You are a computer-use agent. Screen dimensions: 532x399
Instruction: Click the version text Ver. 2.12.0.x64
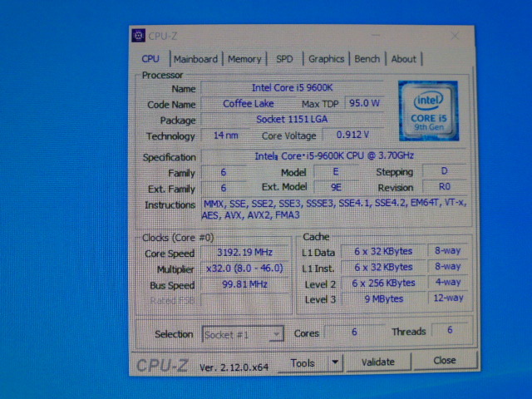(x=234, y=367)
